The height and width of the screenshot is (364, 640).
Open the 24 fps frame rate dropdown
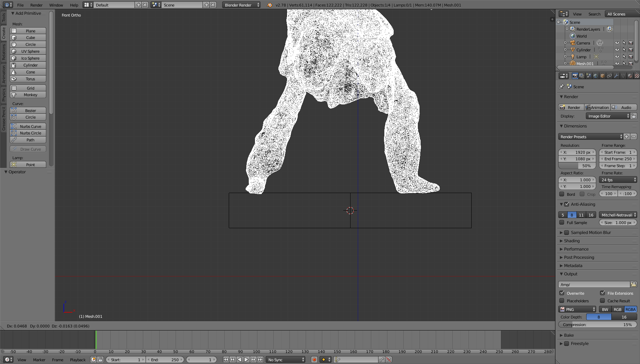click(x=618, y=180)
